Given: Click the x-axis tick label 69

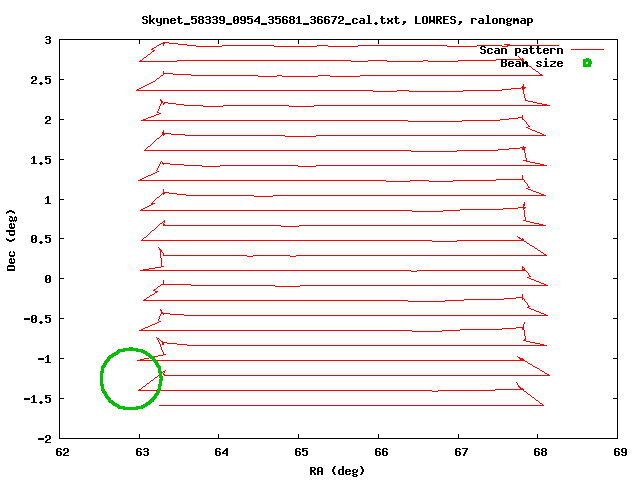Looking at the screenshot, I should point(620,452).
